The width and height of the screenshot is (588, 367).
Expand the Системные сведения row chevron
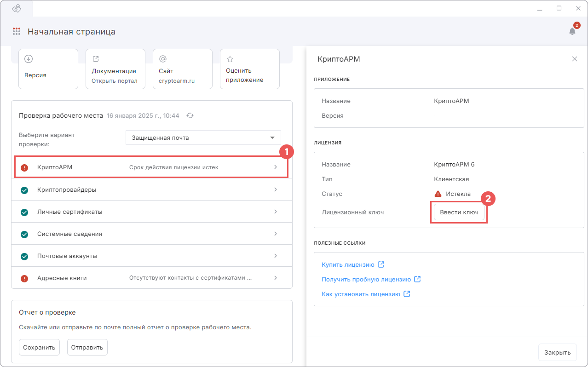point(276,234)
